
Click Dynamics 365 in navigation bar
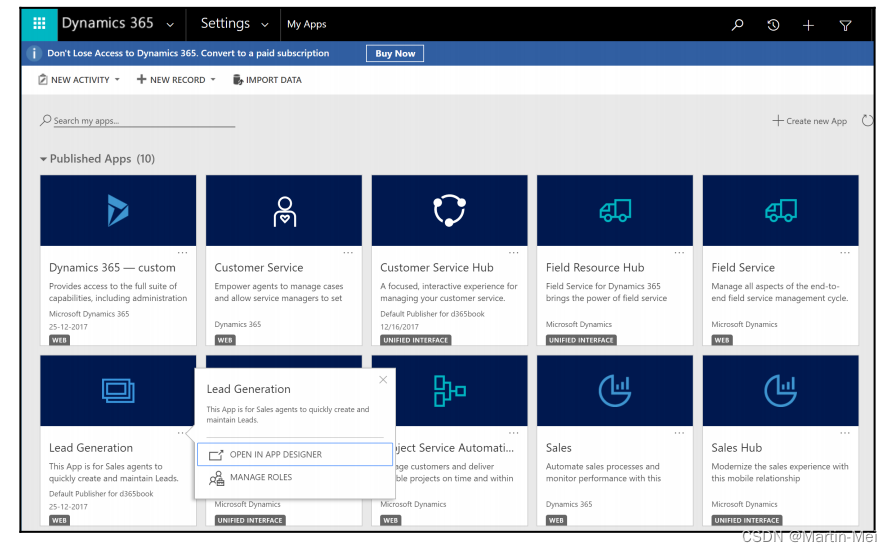108,23
